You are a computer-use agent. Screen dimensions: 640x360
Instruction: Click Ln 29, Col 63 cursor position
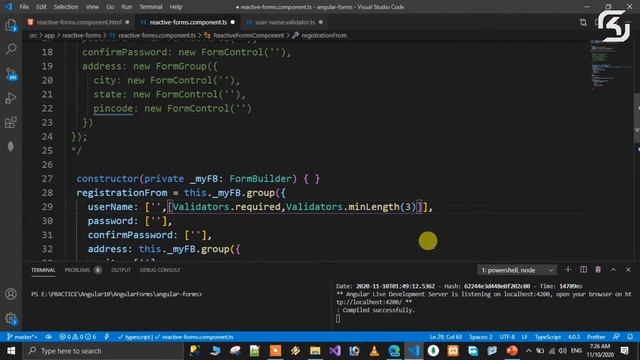click(445, 337)
